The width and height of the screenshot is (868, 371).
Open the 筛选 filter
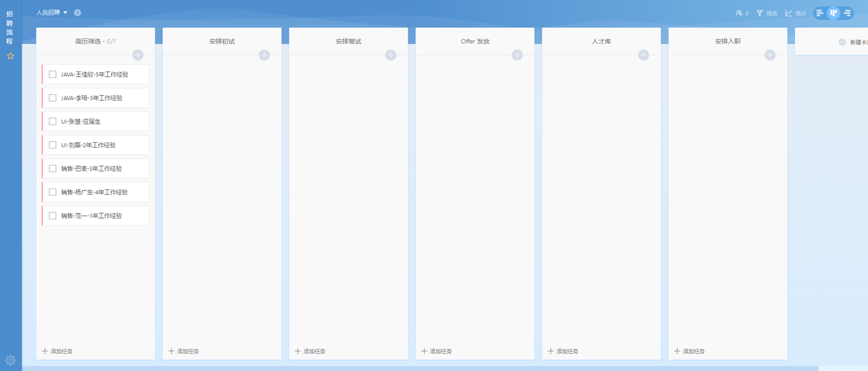pyautogui.click(x=767, y=13)
